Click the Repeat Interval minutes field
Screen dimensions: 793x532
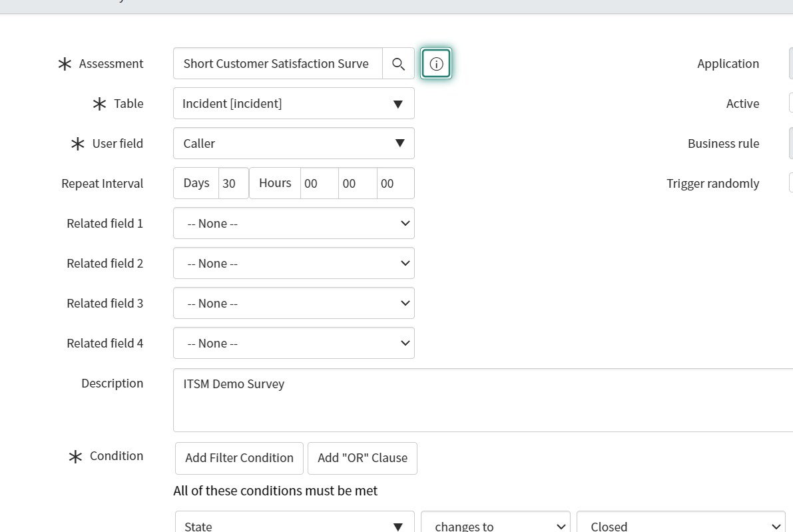tap(358, 184)
